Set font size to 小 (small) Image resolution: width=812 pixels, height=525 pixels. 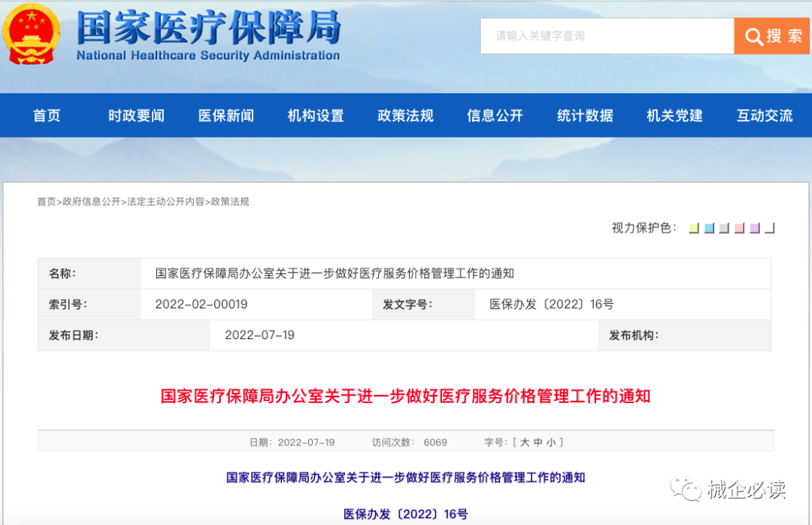click(x=551, y=442)
